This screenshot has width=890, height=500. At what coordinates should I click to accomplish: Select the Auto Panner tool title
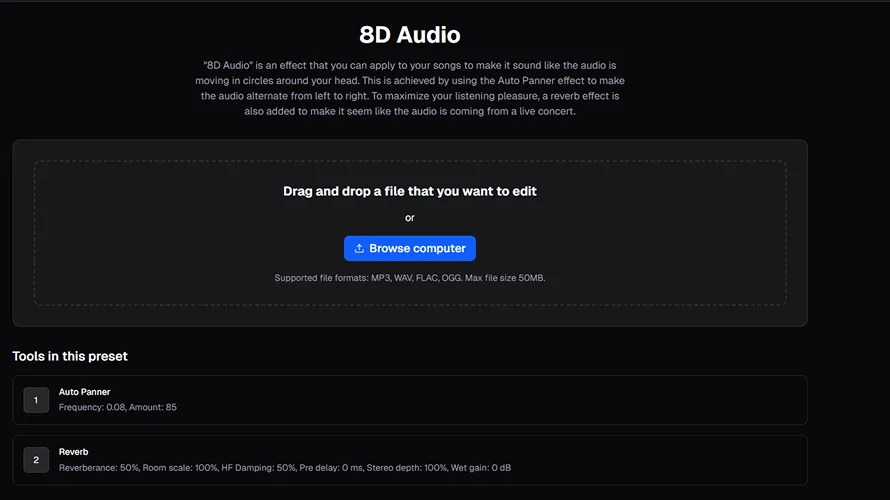click(x=84, y=392)
